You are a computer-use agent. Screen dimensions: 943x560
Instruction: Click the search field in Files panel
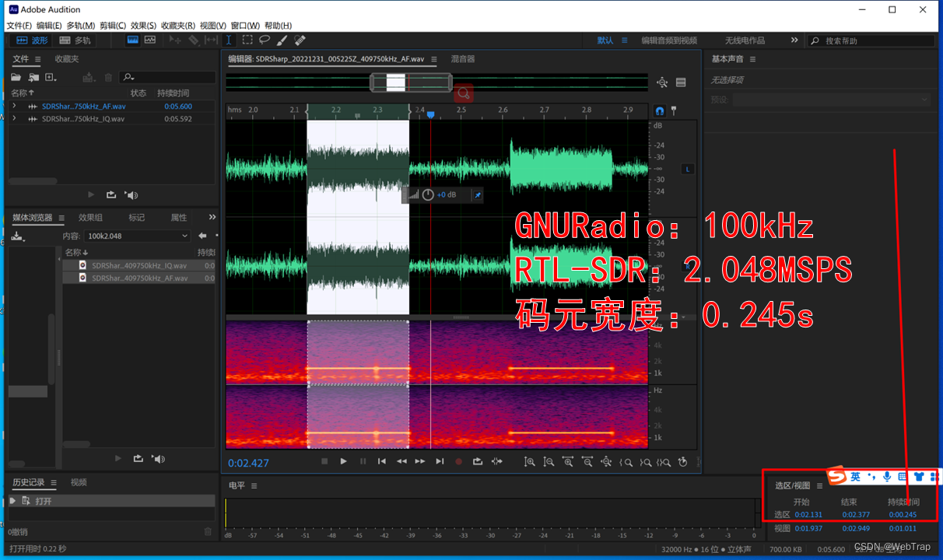click(x=168, y=77)
